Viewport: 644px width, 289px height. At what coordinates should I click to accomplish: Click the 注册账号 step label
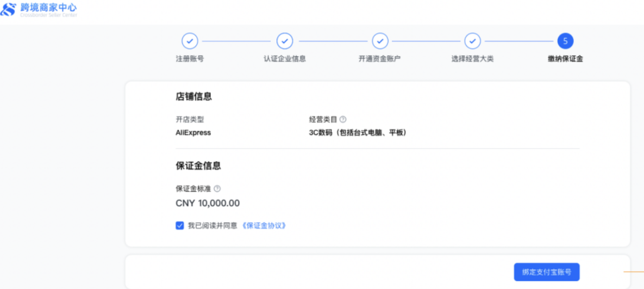point(190,59)
